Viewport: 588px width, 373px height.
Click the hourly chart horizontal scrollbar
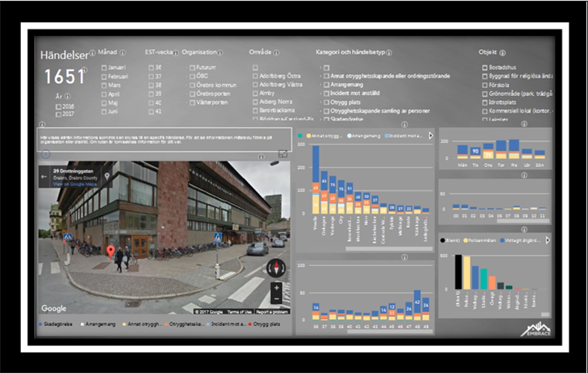524,221
